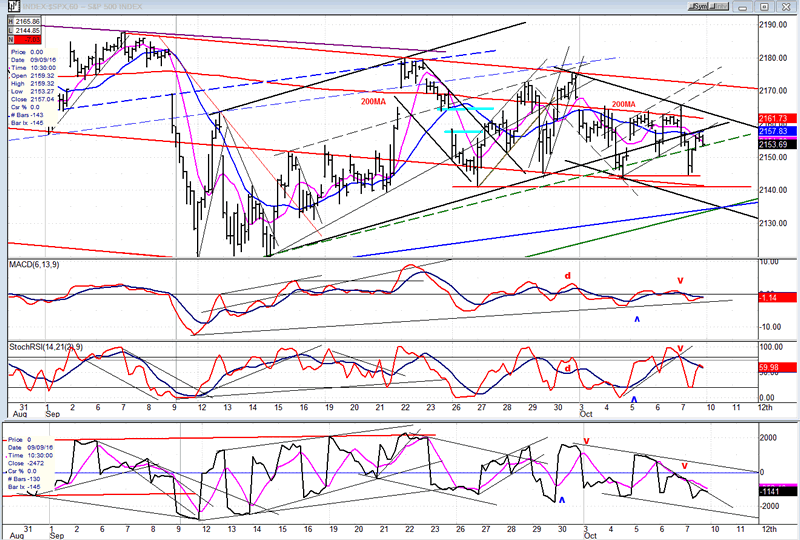Click the chart icon in title bar
800x540 pixels.
7,6
